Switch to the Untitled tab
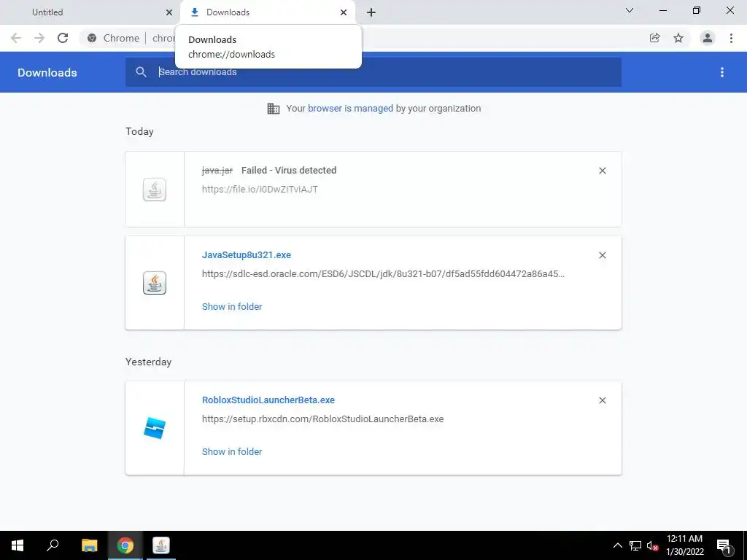Viewport: 747px width, 560px height. tap(90, 12)
